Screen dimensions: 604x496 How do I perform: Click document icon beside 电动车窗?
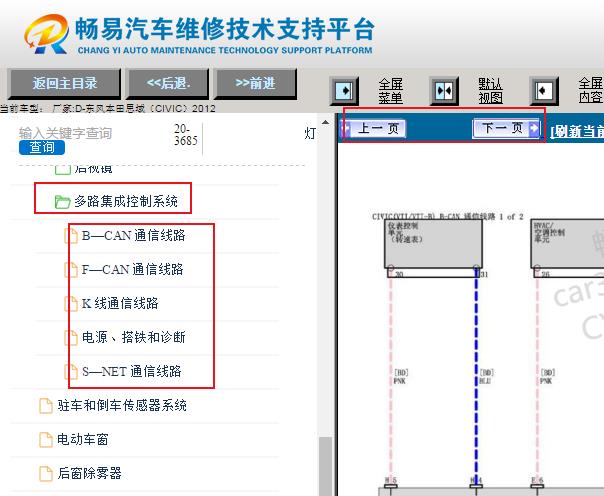[x=46, y=439]
